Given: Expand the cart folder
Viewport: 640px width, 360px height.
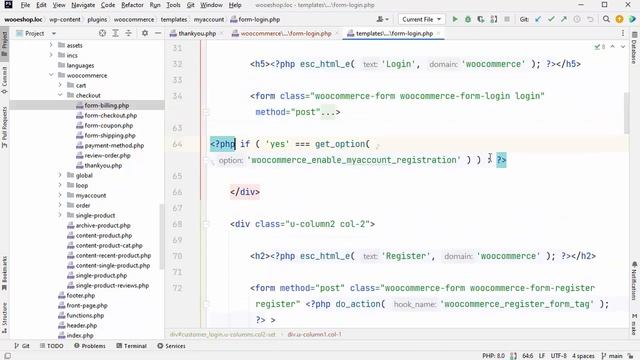Looking at the screenshot, I should pos(60,85).
